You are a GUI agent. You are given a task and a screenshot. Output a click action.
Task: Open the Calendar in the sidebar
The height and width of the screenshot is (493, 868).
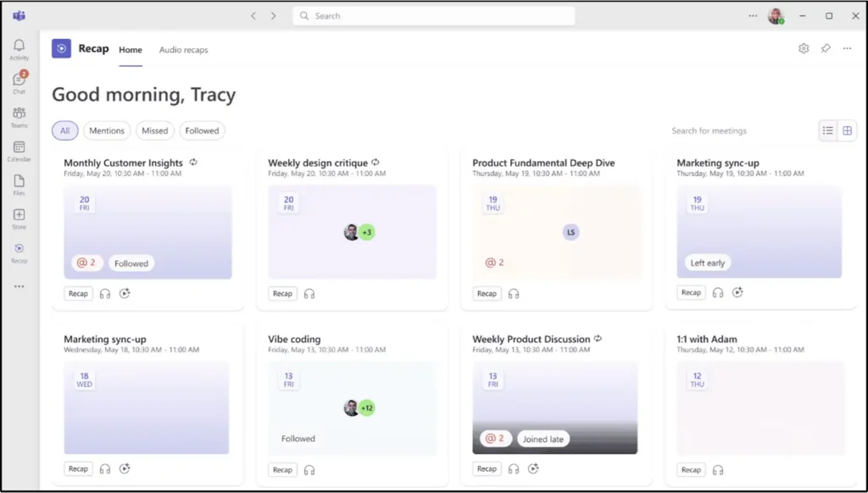tap(19, 151)
